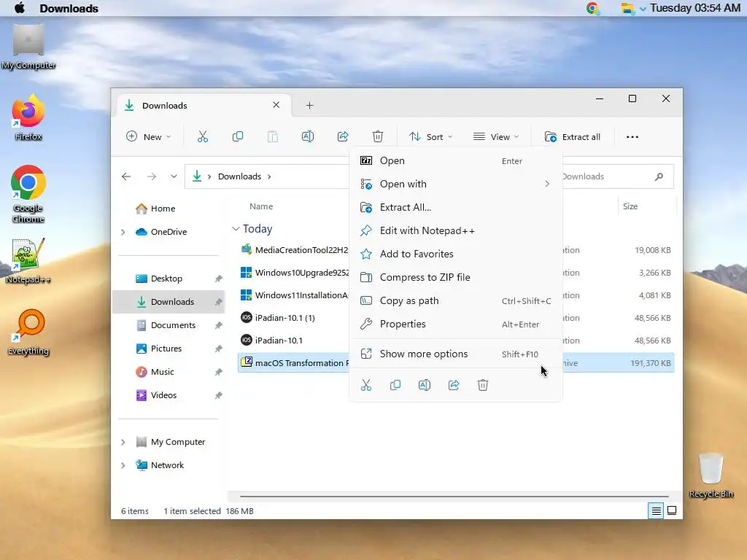Expand the Open with submenu arrow
The image size is (747, 560).
(547, 184)
